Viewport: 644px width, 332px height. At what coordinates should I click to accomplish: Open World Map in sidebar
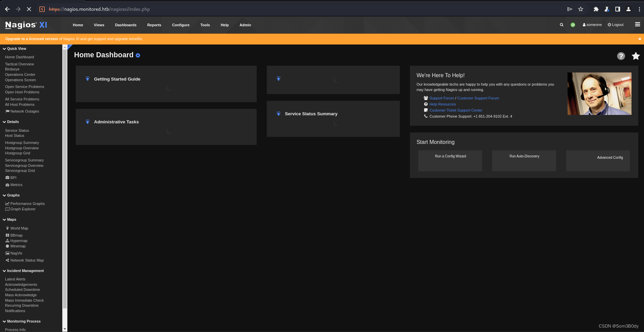(17, 228)
